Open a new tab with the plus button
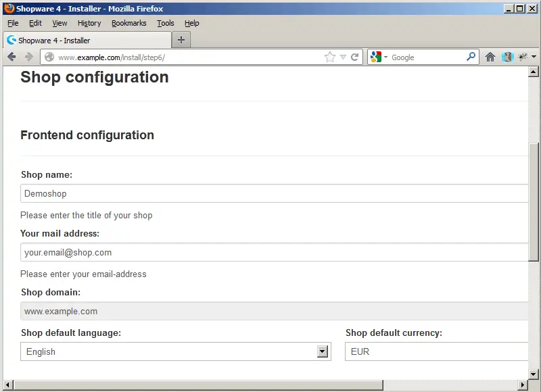 (181, 40)
